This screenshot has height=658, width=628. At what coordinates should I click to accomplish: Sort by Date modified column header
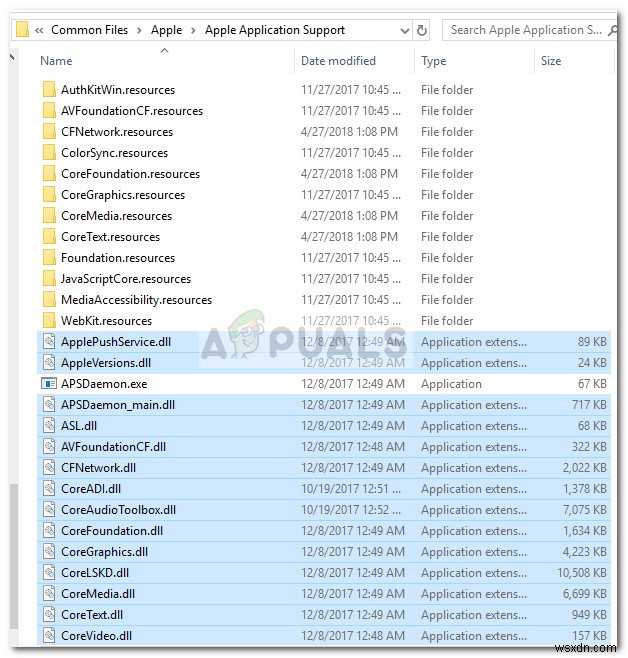[338, 61]
